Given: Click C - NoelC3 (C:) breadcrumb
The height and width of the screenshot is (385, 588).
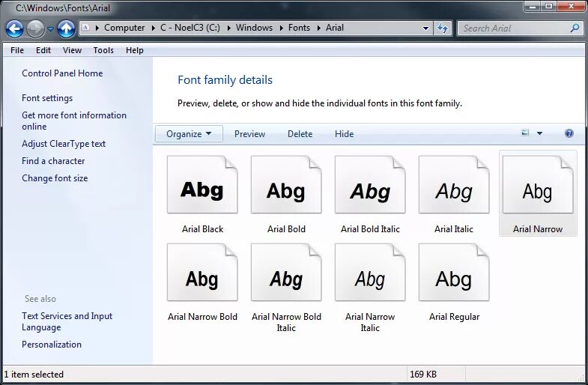Looking at the screenshot, I should point(190,28).
